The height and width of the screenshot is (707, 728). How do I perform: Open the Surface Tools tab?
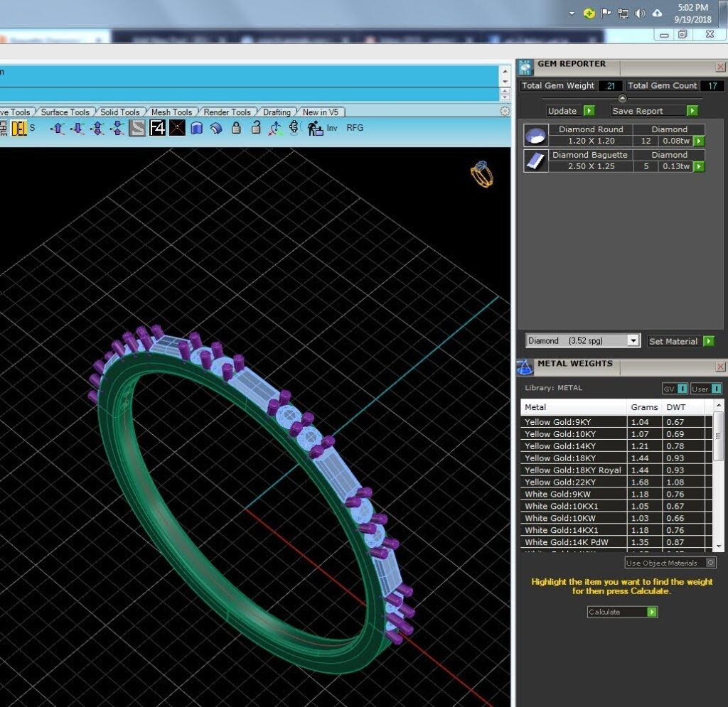point(65,112)
